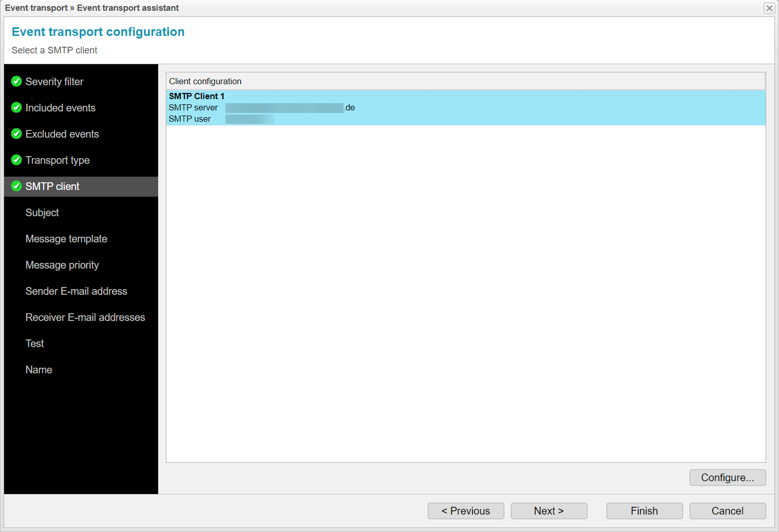779x532 pixels.
Task: Navigate to the Subject step
Action: pyautogui.click(x=42, y=213)
